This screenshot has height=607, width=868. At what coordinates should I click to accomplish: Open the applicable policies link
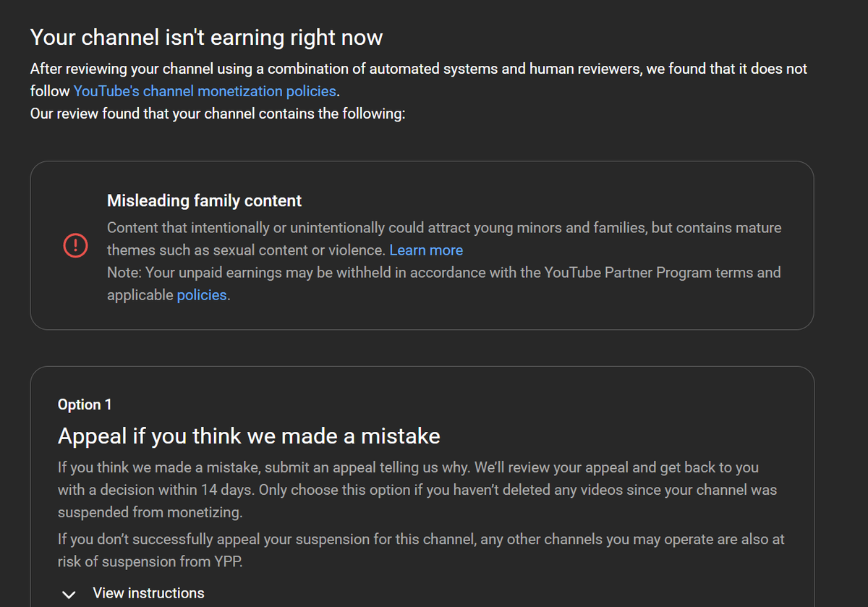tap(202, 295)
